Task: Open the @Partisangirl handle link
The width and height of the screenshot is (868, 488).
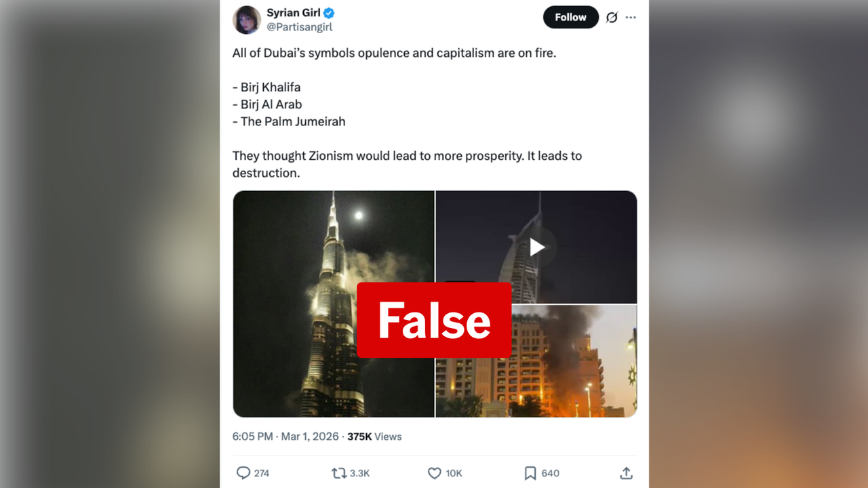Action: click(x=300, y=27)
